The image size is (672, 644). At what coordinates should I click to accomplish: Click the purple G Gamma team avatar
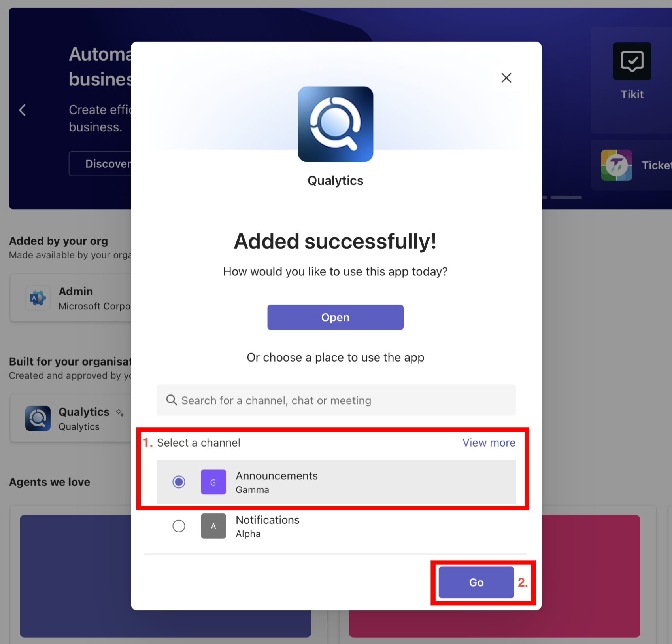click(x=213, y=482)
